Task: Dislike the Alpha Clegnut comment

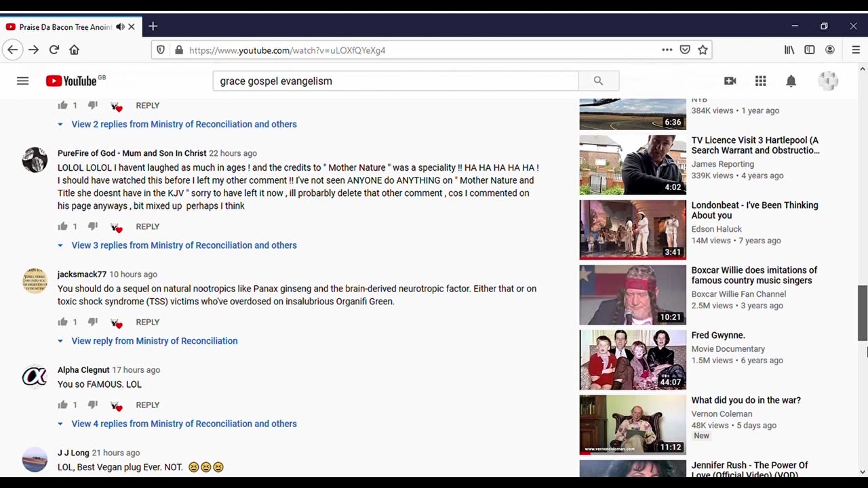Action: pos(93,405)
